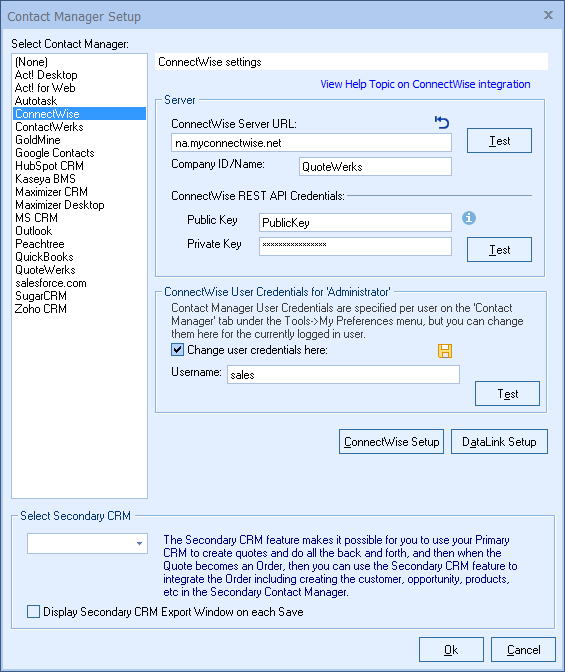The height and width of the screenshot is (672, 565).
Task: Choose Maximizer Desktop entry
Action: (x=79, y=205)
